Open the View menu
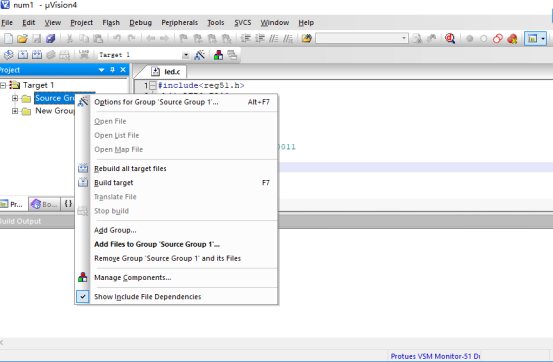 53,23
